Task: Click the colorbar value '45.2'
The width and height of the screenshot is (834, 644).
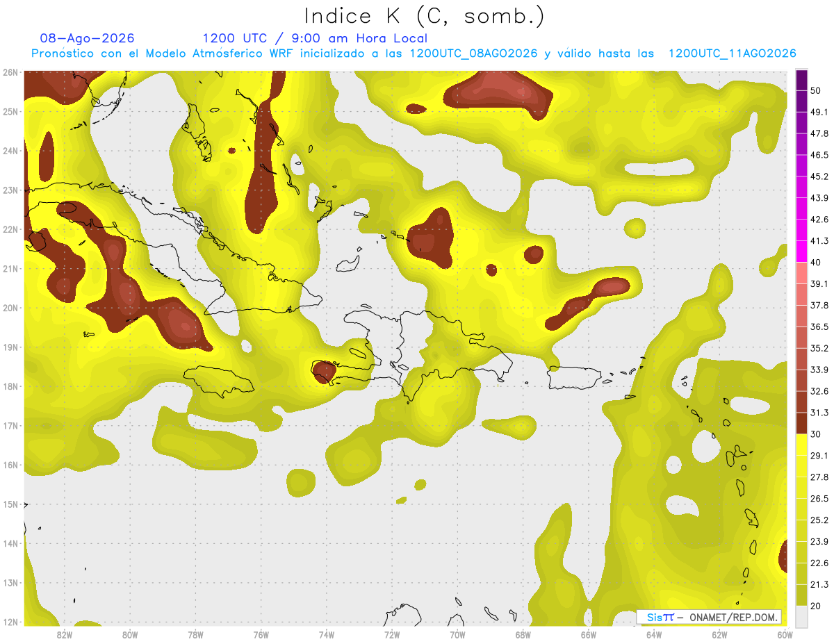Action: click(x=820, y=176)
